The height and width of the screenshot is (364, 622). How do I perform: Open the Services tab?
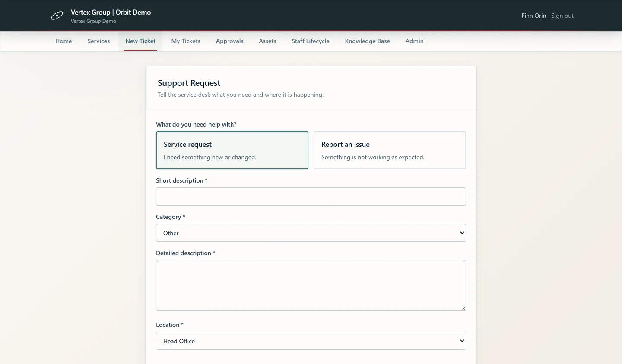tap(98, 41)
